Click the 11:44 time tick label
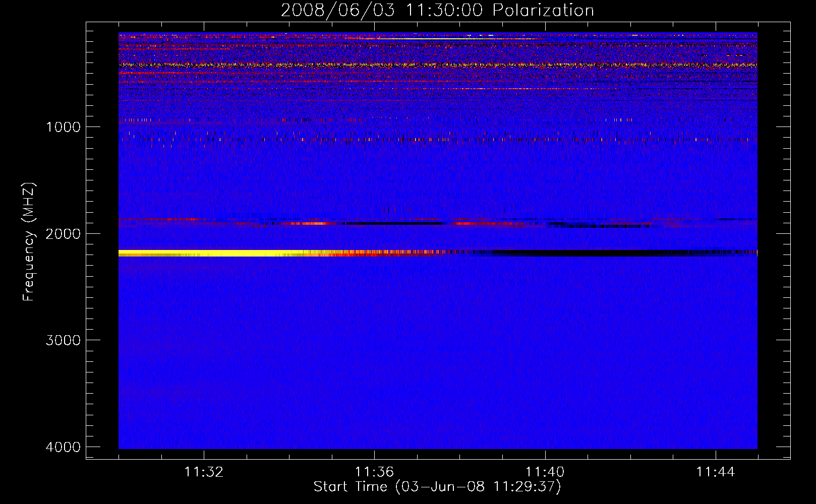 pos(716,472)
